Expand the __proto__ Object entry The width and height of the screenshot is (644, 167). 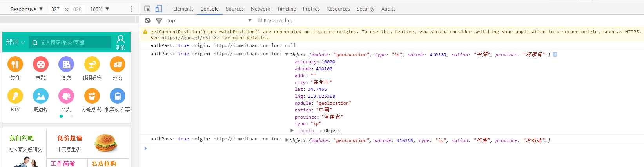coord(292,131)
